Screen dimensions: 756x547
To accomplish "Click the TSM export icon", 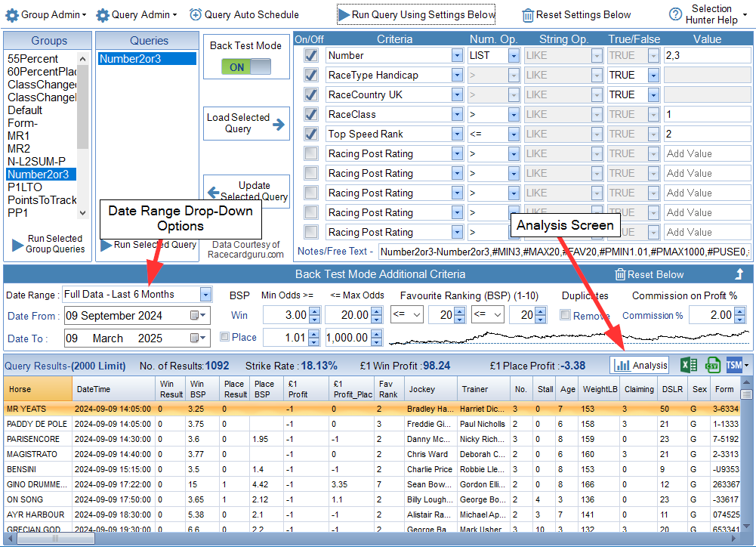I will click(x=735, y=365).
